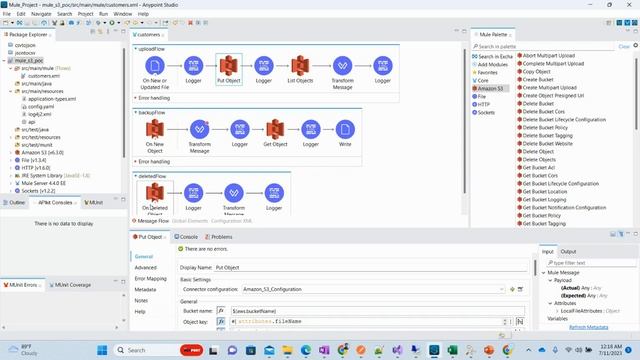Toggle fx expression mode for Object key
Screen dimensions: 640x360
[221, 322]
